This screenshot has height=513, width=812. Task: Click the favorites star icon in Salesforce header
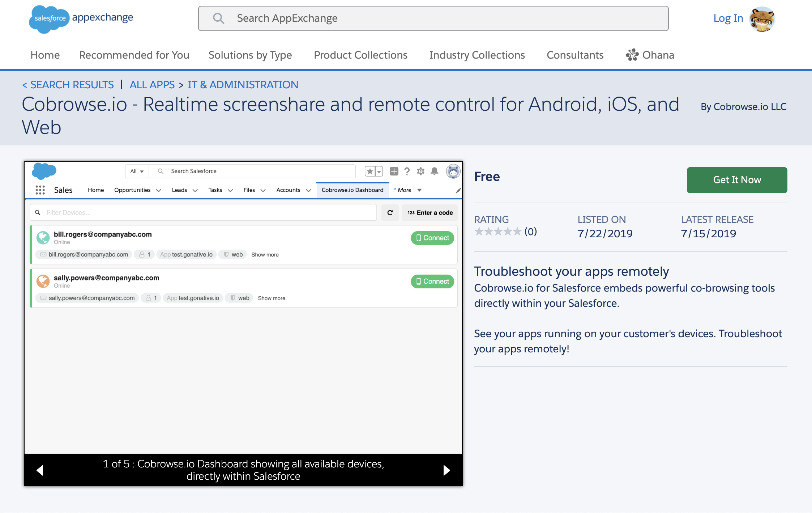tap(369, 171)
